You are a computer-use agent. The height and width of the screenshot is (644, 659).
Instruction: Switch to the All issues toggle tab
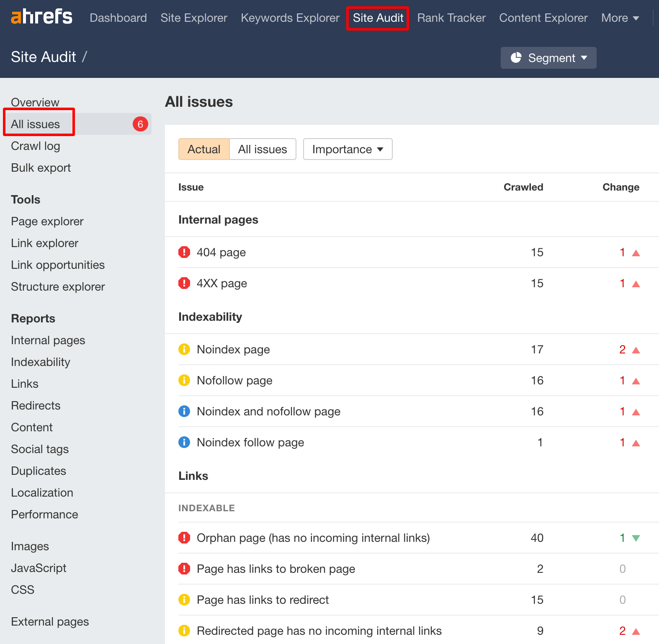[x=263, y=149]
